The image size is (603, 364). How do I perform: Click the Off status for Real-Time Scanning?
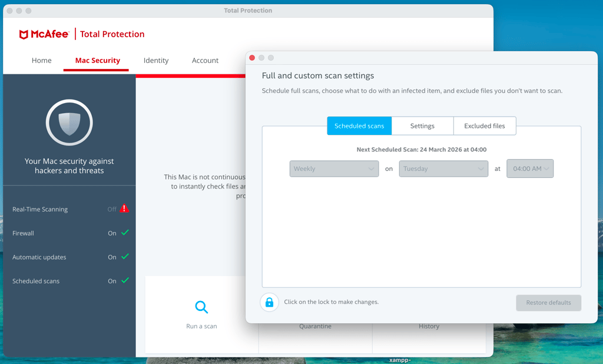[111, 209]
